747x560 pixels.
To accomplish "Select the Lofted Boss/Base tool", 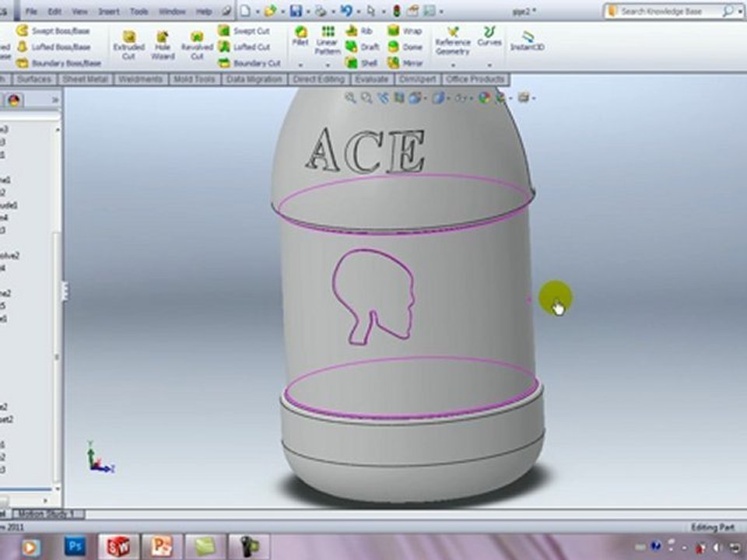I will point(54,47).
